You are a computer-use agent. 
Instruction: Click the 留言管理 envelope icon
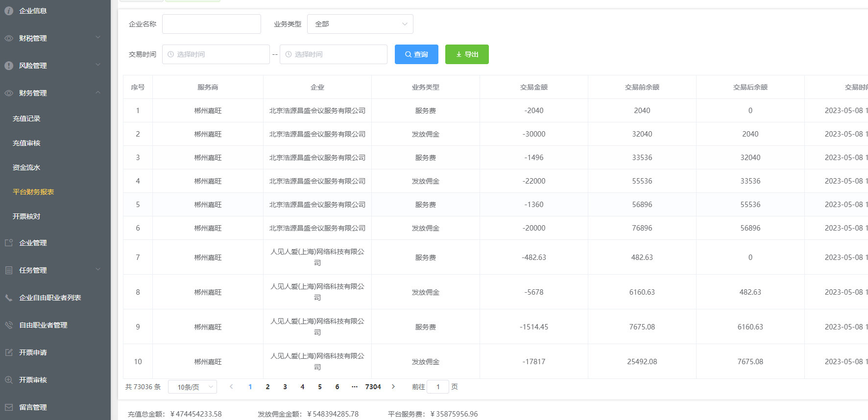(9, 407)
